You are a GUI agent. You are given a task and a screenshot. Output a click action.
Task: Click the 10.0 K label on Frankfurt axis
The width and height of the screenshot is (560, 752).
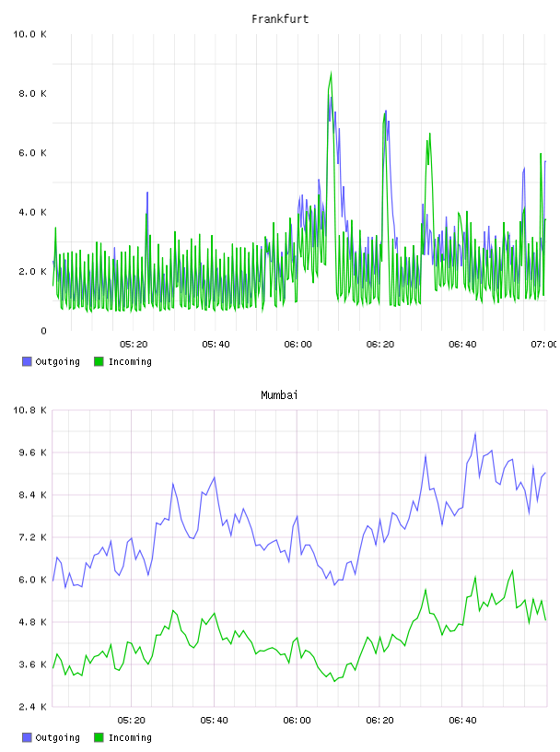(29, 34)
